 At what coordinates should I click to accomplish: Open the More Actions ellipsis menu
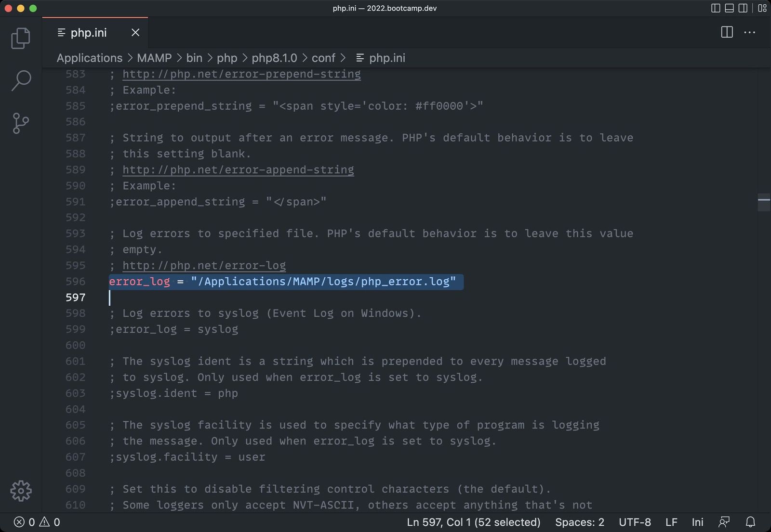(x=749, y=32)
